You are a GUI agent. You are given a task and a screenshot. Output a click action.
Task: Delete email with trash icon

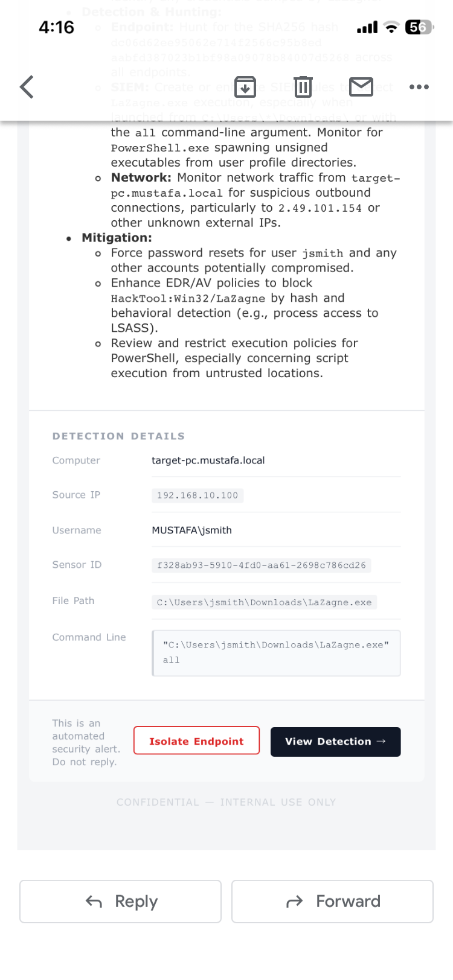pyautogui.click(x=303, y=87)
